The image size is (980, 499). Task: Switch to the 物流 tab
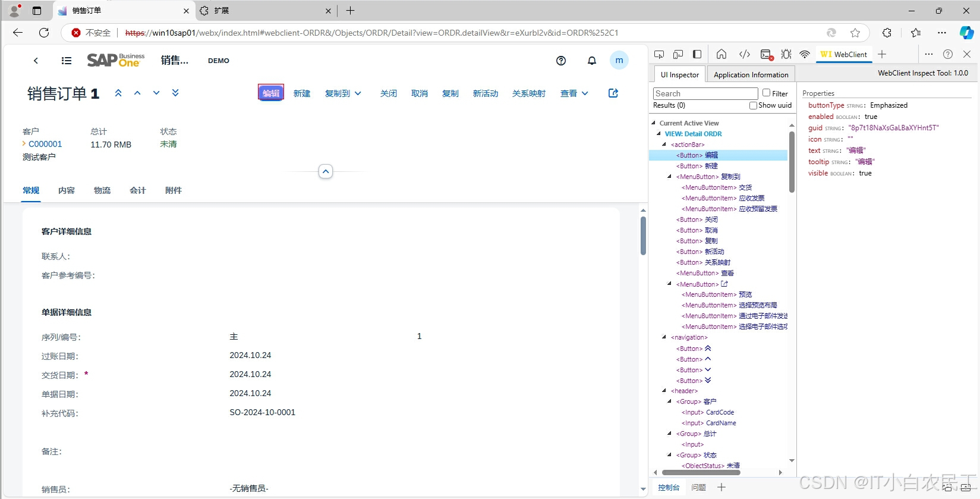102,190
